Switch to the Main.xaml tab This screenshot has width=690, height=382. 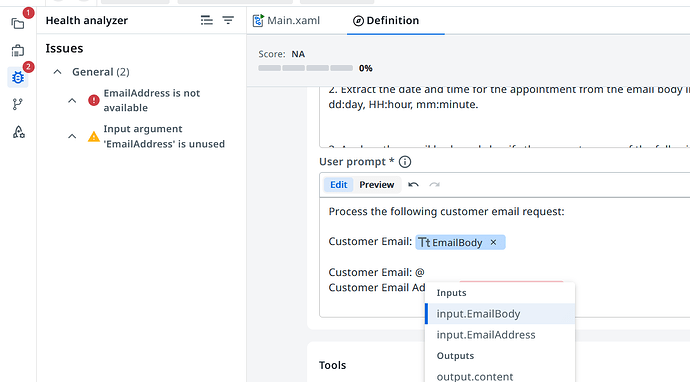click(x=286, y=21)
